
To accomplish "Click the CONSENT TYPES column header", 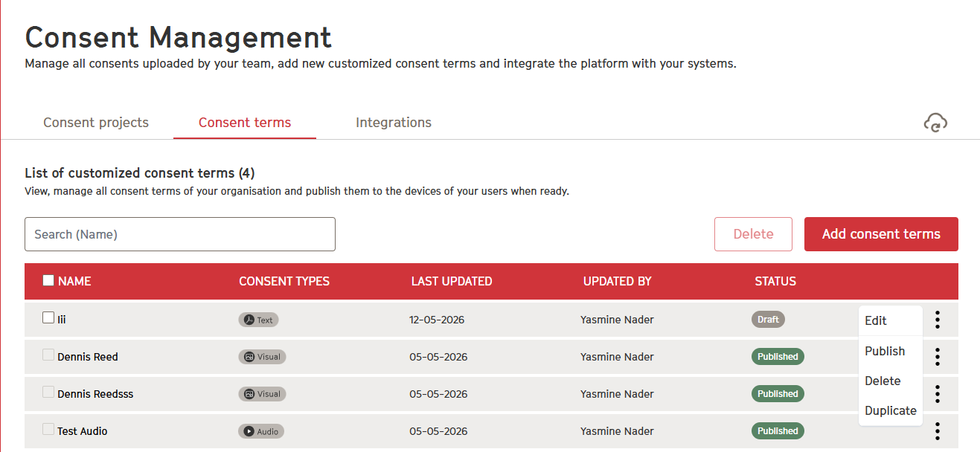I will (284, 281).
